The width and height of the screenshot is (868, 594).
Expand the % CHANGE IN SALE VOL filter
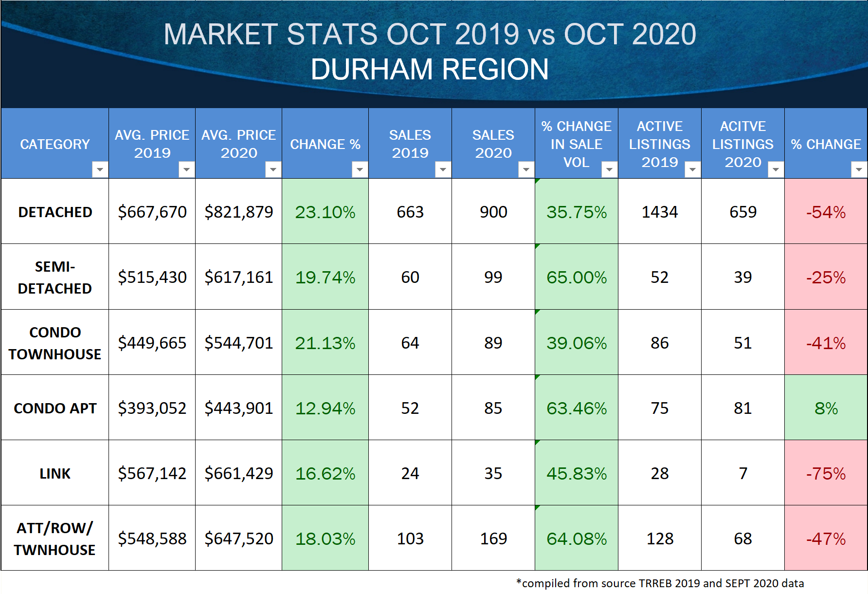click(x=609, y=169)
